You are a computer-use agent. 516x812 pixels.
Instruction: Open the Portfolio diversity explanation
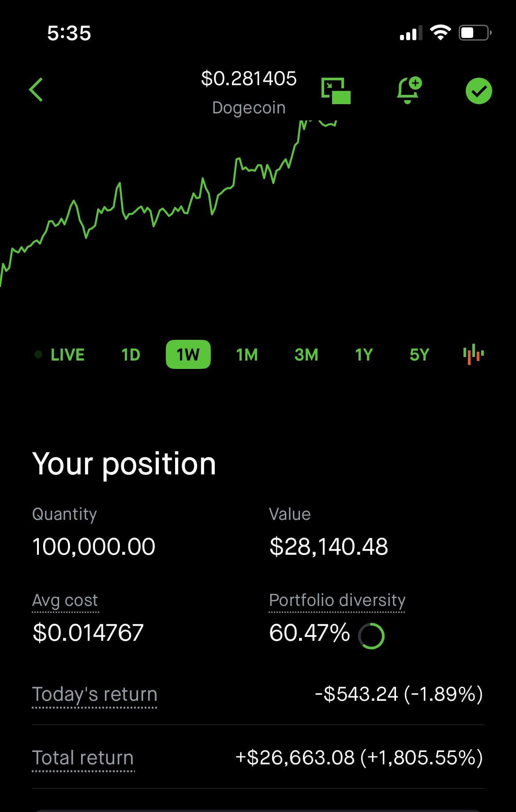337,601
